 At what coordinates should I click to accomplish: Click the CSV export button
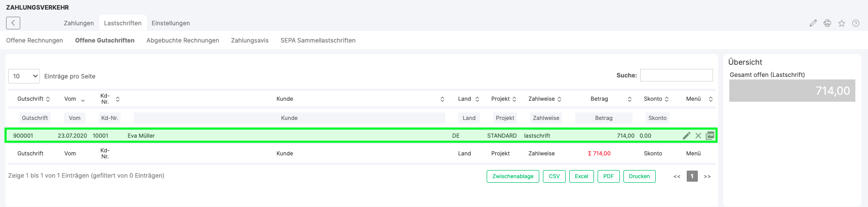tap(554, 176)
